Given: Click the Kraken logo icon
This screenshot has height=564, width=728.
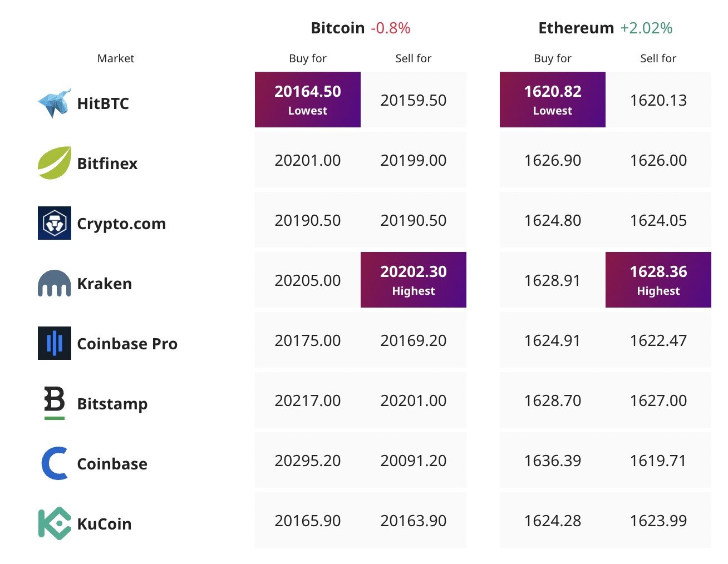Looking at the screenshot, I should 54,283.
